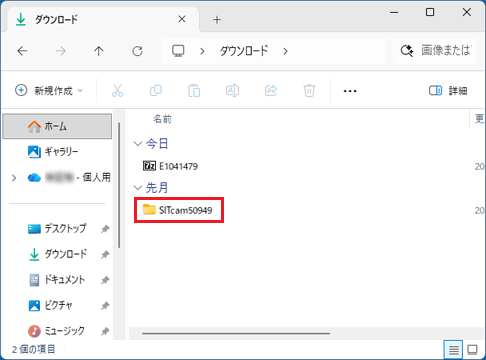Add a new tab with the plus button
The image size is (486, 360).
click(x=217, y=20)
